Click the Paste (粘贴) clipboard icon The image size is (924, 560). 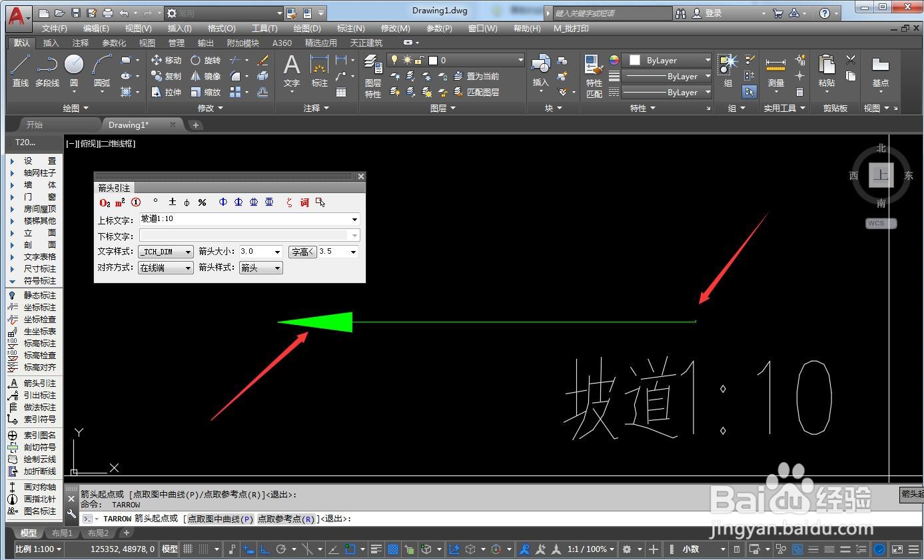(x=827, y=71)
